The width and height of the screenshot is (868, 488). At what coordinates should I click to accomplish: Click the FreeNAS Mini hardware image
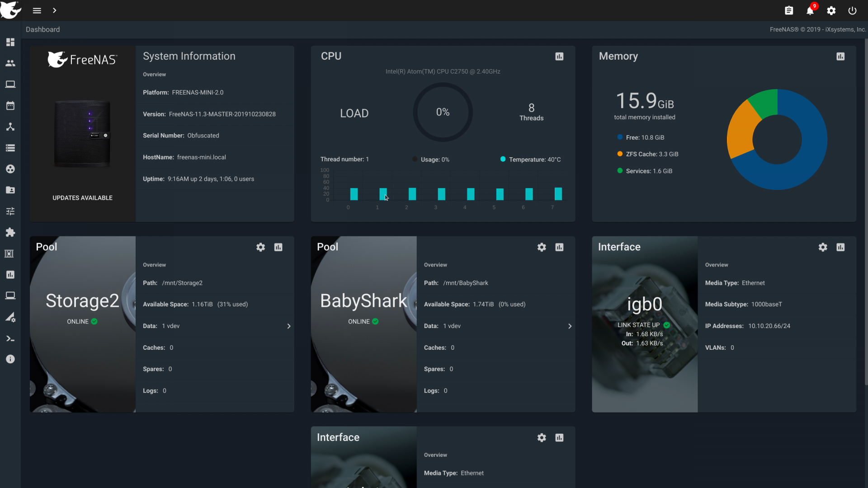point(82,134)
